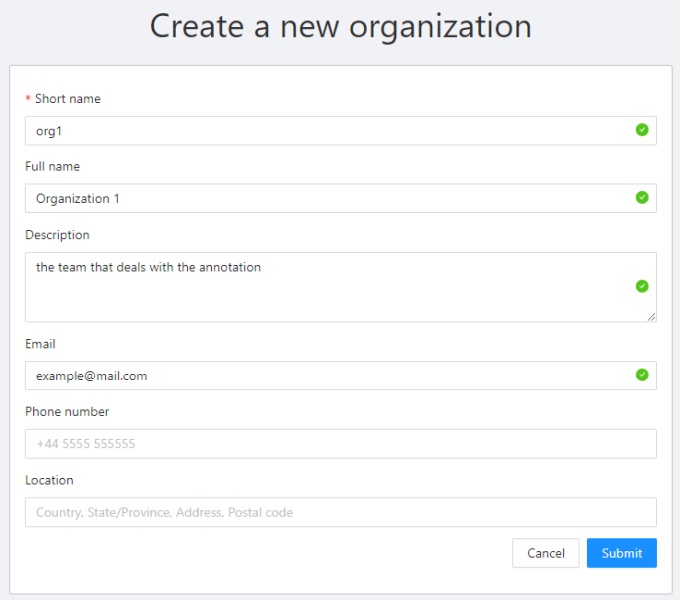Click the Description label text
The image size is (680, 600).
pyautogui.click(x=57, y=235)
